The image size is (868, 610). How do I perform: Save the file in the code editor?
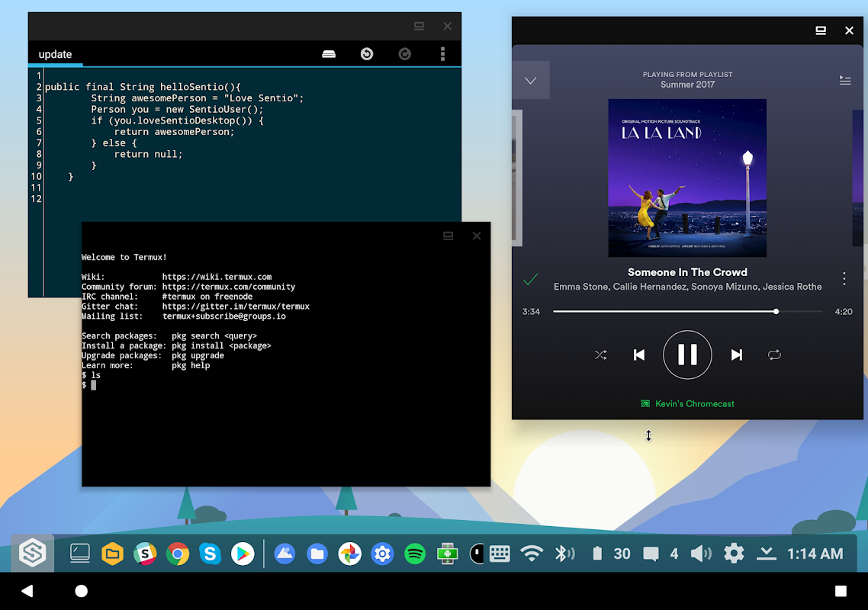(x=328, y=53)
